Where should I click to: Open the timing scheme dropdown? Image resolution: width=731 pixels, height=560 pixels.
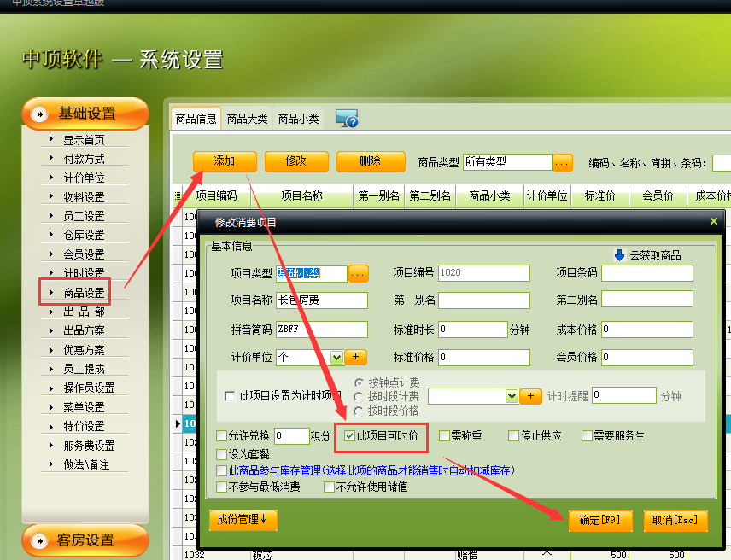point(512,396)
